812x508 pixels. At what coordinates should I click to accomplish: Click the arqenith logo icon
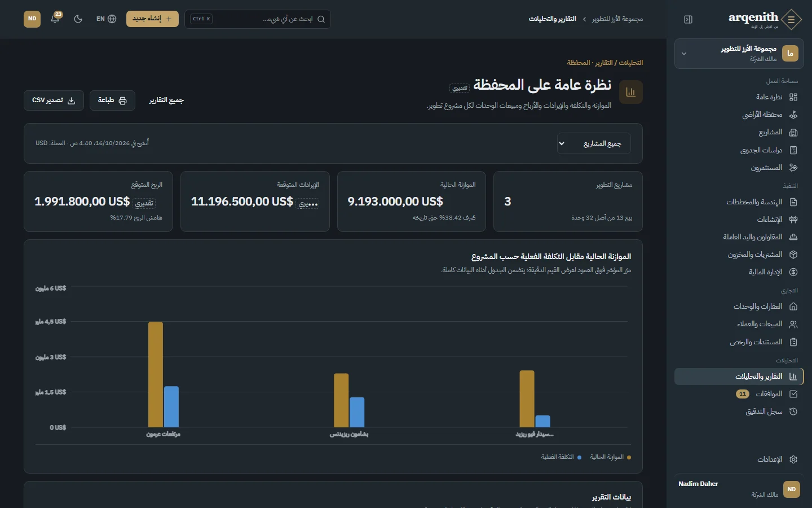pos(791,20)
